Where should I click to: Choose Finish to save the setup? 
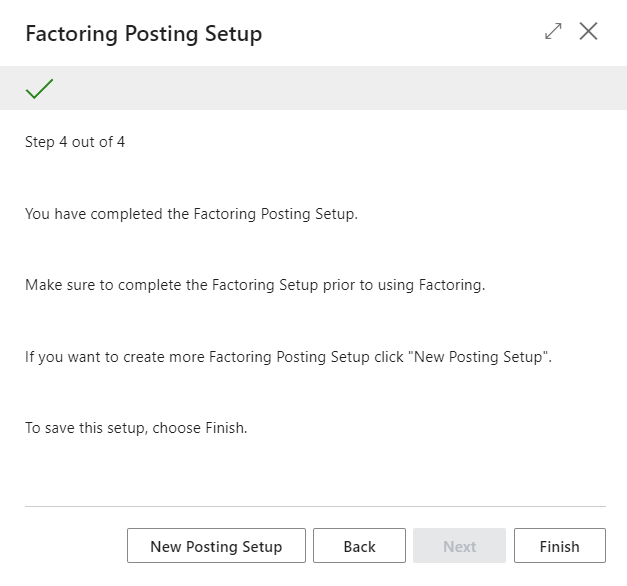tap(559, 546)
